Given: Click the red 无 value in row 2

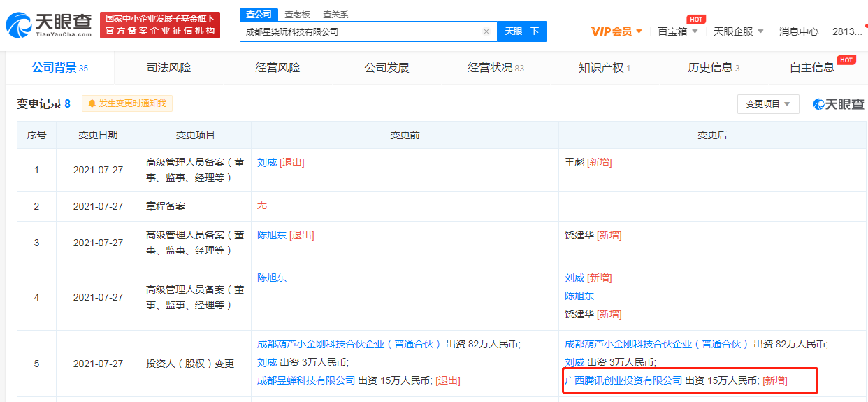Looking at the screenshot, I should (262, 205).
